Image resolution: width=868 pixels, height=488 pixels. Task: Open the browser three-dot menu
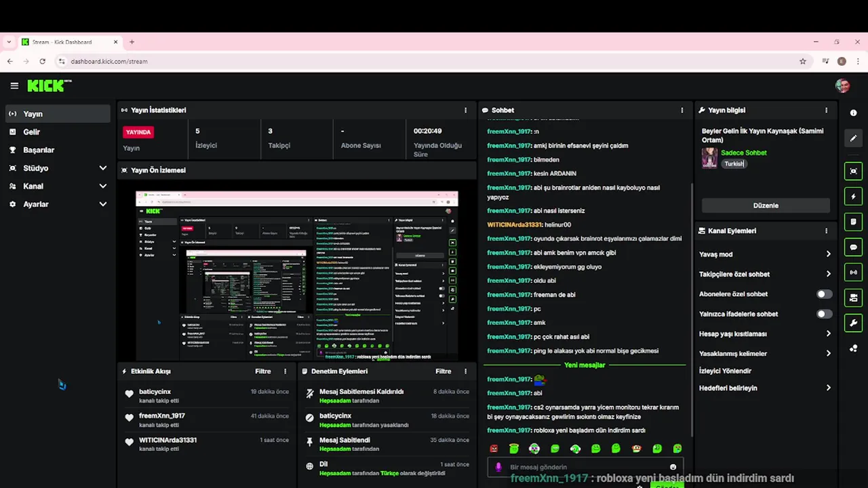(858, 61)
